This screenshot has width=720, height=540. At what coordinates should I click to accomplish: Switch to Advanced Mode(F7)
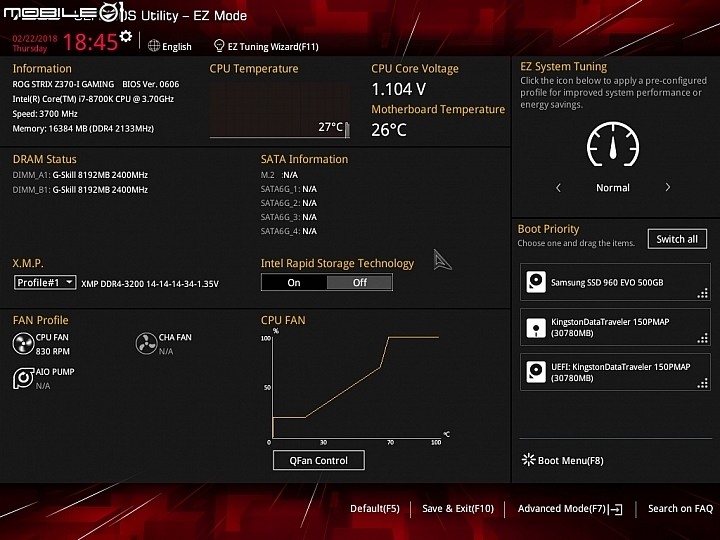562,508
